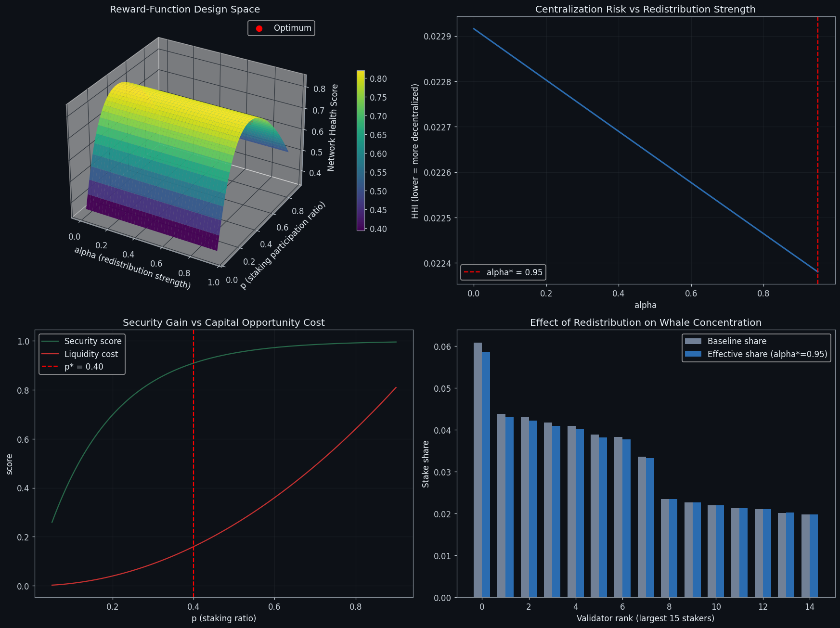Click the 'p* = 0.40' legend entry
This screenshot has width=840, height=628.
(73, 367)
